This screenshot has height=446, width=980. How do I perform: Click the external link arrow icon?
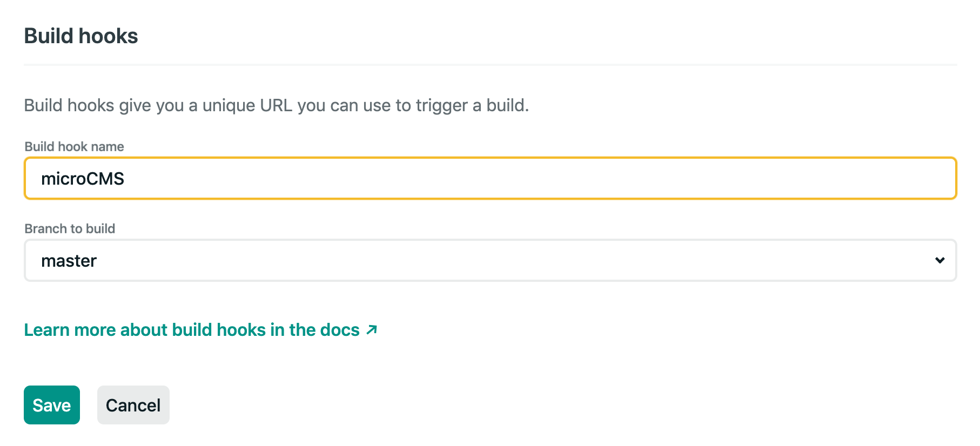click(372, 329)
